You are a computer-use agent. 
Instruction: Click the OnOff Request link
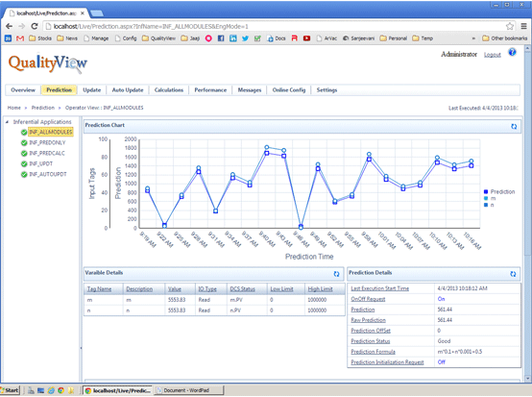click(x=368, y=299)
